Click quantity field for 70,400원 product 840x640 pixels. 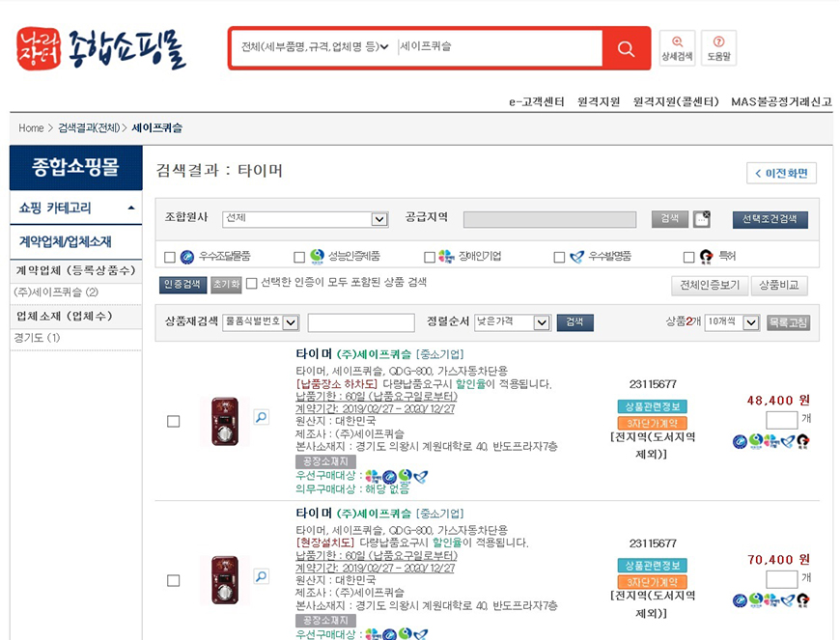782,579
